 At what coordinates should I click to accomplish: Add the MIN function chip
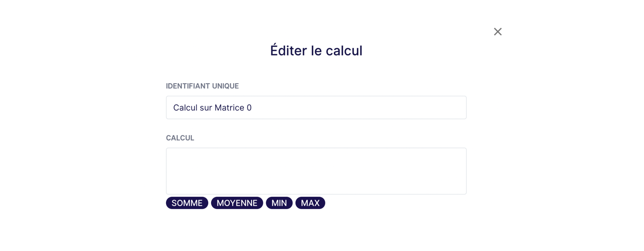(279, 203)
